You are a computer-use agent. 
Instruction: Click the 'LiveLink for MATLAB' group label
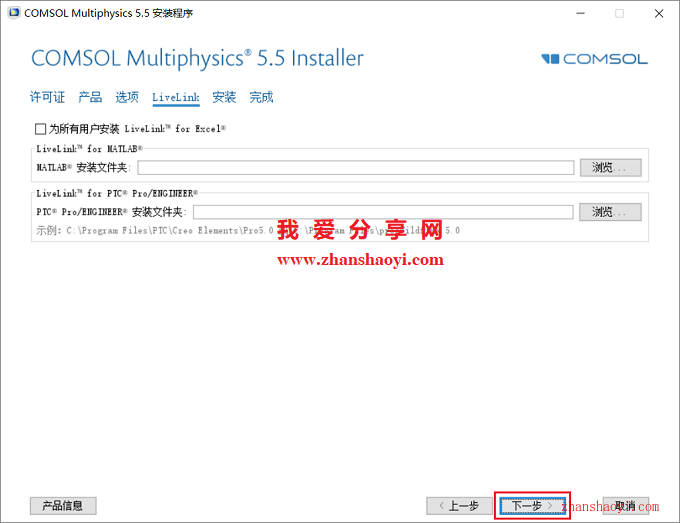pos(89,149)
